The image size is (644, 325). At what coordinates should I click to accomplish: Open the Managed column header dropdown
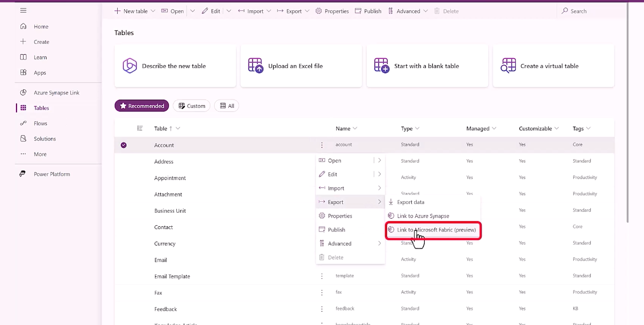click(x=494, y=128)
